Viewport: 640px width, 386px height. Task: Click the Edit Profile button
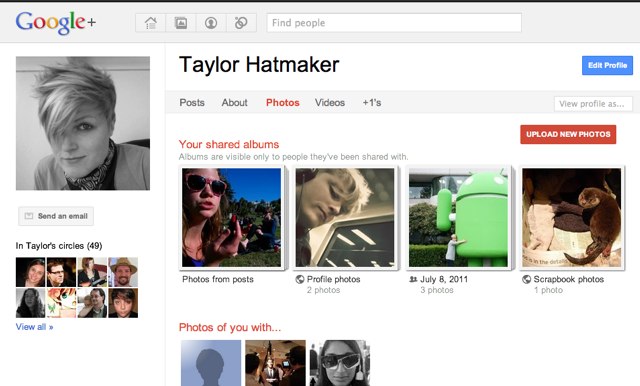click(607, 65)
